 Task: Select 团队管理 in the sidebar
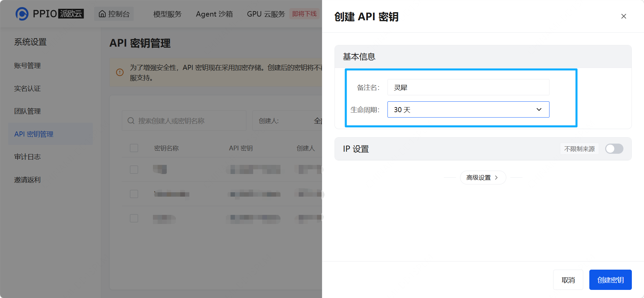tap(27, 111)
